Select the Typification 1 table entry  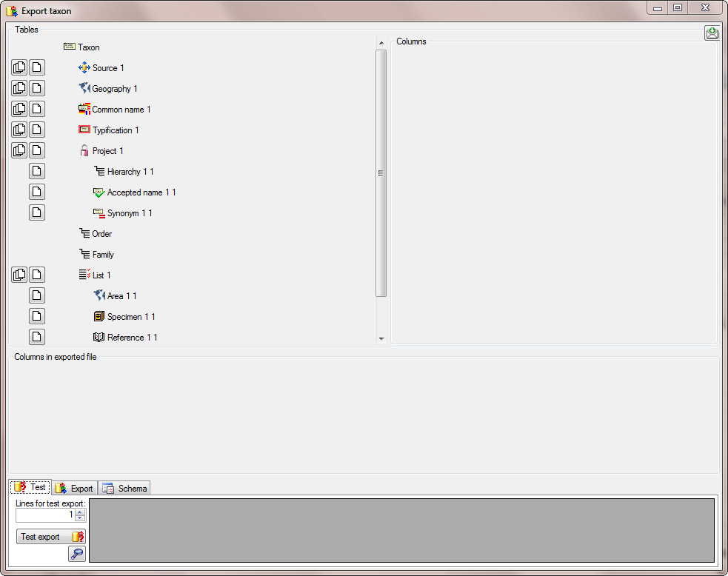tap(115, 130)
